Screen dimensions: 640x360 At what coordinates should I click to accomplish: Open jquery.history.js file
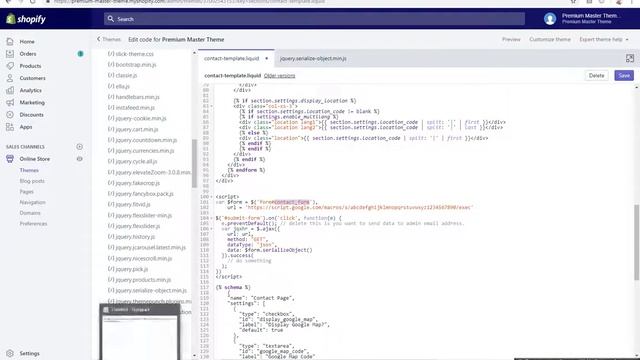click(x=135, y=236)
